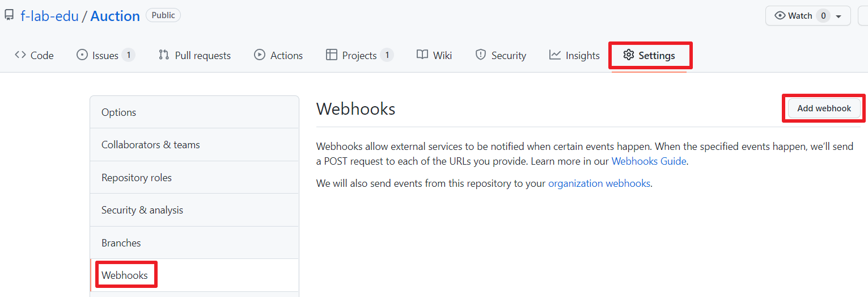Click the Add webhook button
Screen dimensions: 868x297
click(824, 108)
